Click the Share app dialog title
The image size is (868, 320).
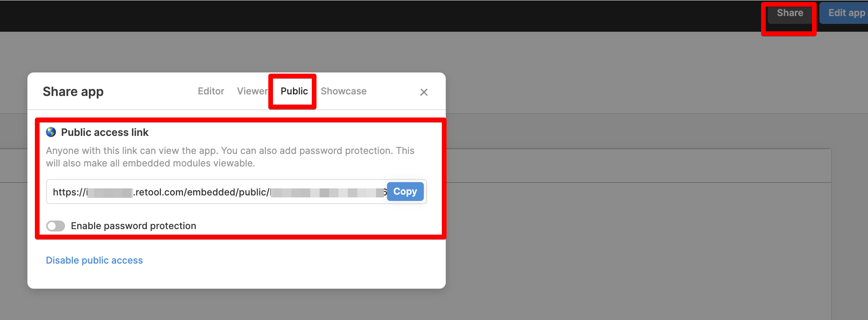[73, 92]
